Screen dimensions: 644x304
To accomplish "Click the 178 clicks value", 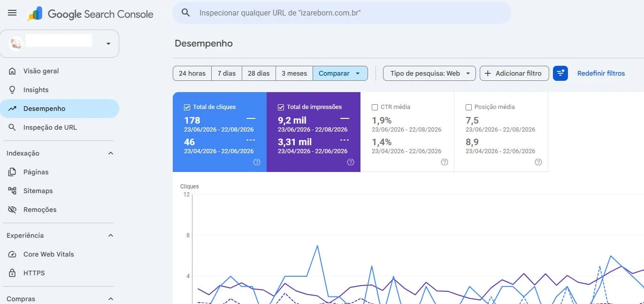I will click(x=192, y=120).
